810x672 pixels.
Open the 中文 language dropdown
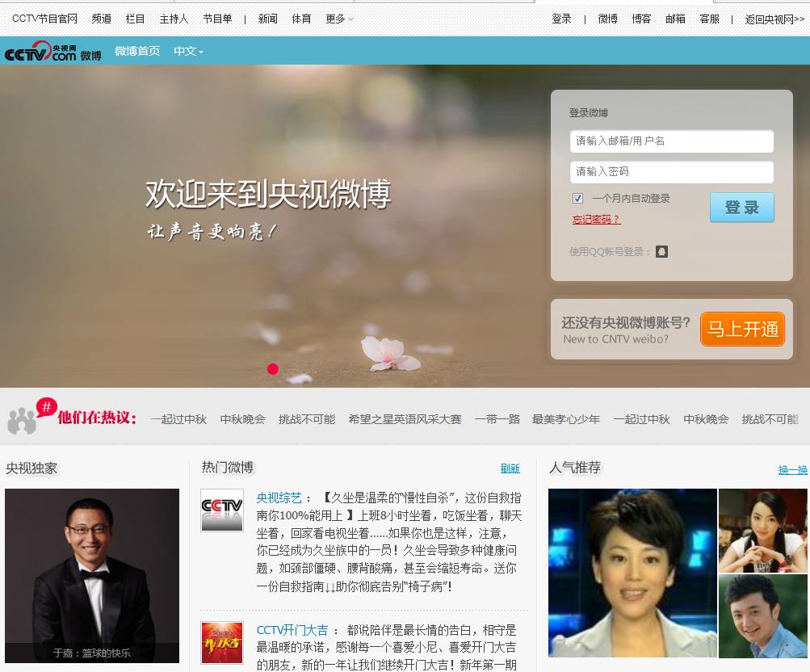(x=188, y=51)
